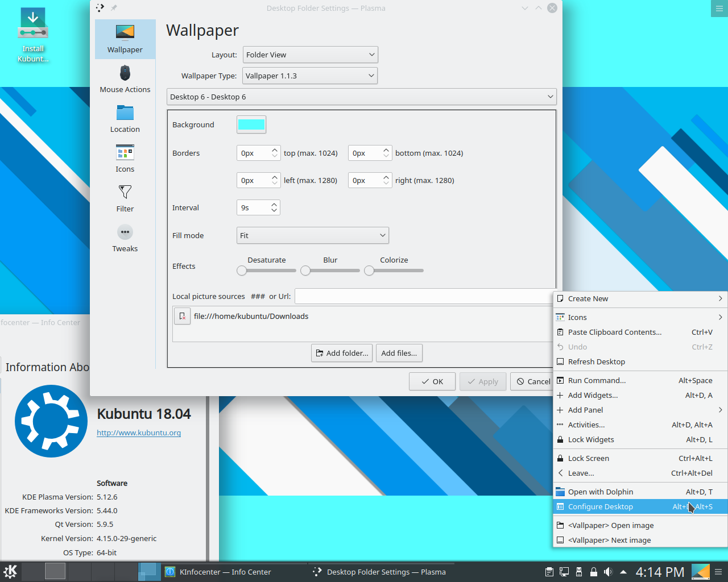Open the removable devices tray icon
This screenshot has height=582, width=728.
(x=579, y=572)
